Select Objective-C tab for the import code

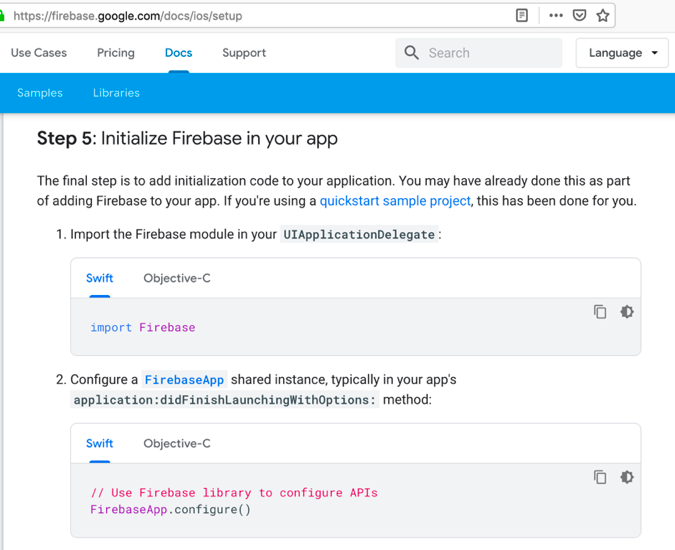[x=177, y=278]
